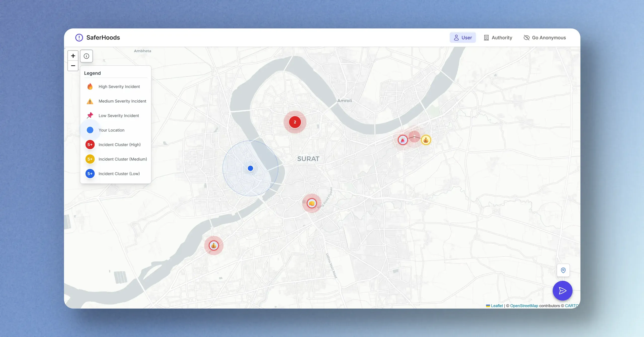Toggle the legend info button
The height and width of the screenshot is (337, 644).
click(x=86, y=56)
